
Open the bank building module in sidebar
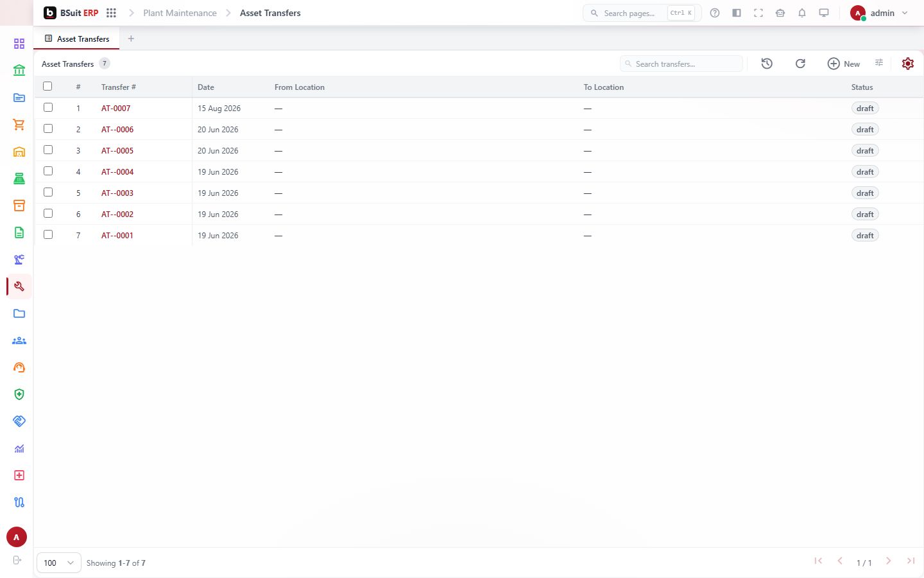click(x=19, y=71)
